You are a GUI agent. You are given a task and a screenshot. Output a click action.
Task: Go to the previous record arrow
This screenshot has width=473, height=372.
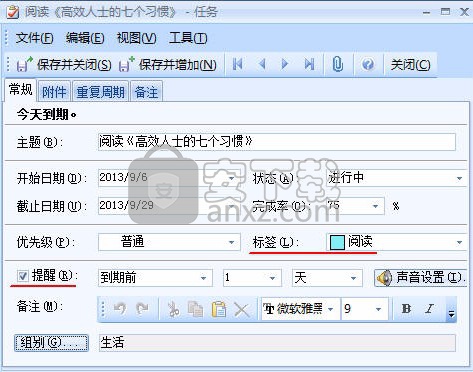coord(262,64)
